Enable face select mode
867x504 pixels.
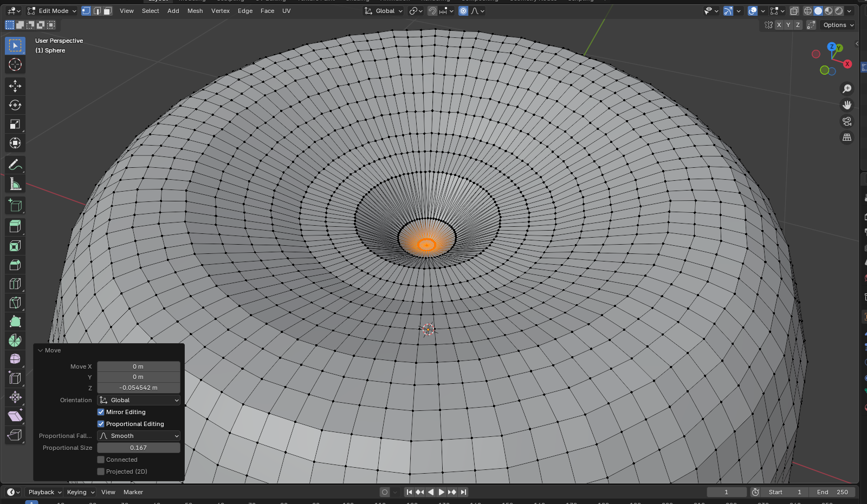pos(107,11)
